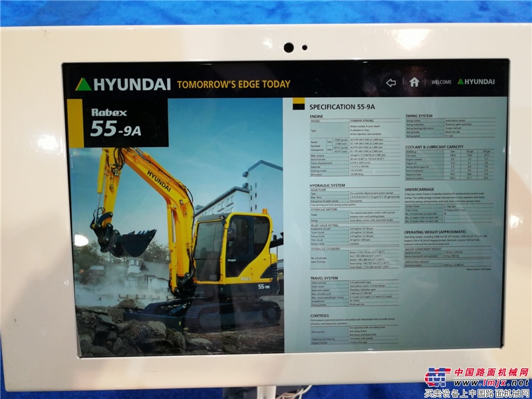Tap the WELCOME label
Screen dimensions: 532x399
[x=442, y=82]
